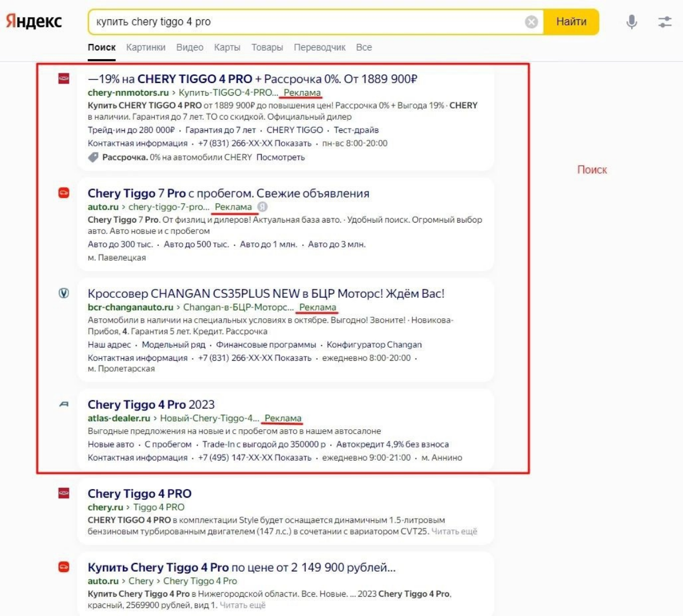Open search settings sliders icon

tap(665, 22)
